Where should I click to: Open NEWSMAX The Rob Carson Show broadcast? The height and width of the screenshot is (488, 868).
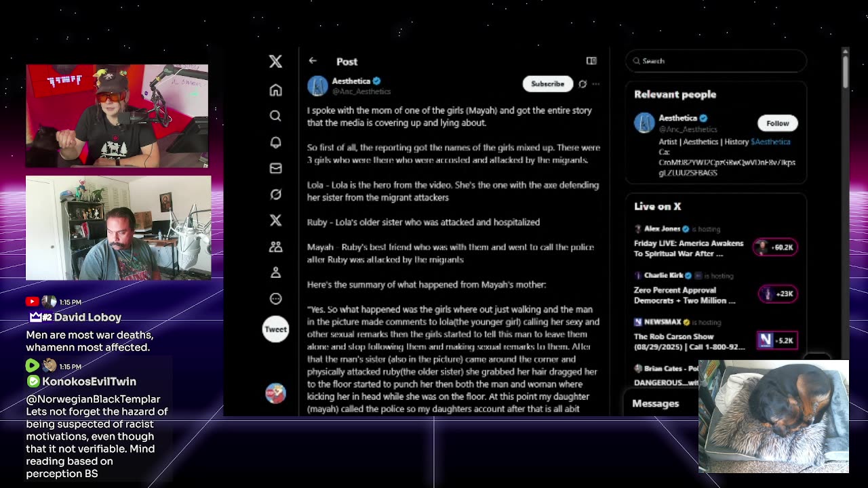point(690,342)
